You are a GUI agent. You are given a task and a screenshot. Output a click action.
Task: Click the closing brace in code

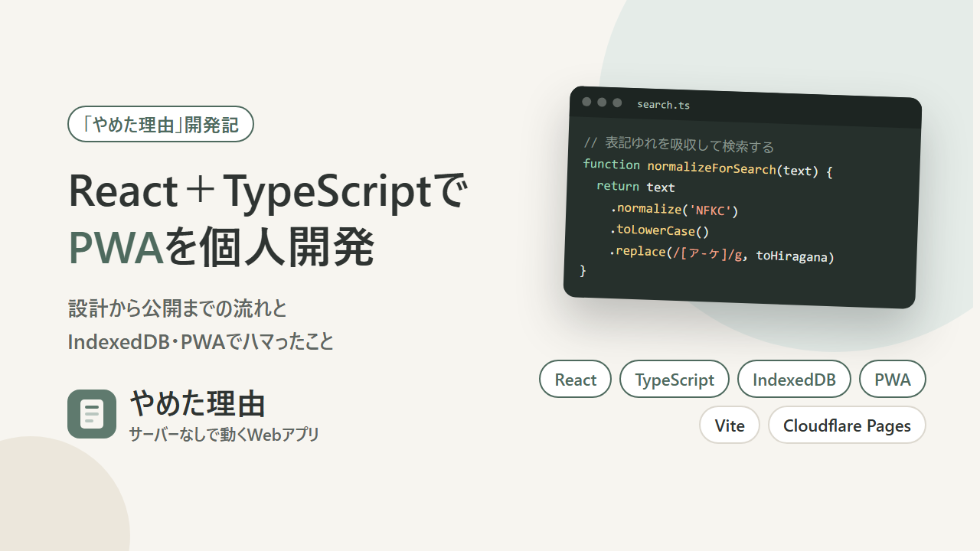[x=583, y=270]
